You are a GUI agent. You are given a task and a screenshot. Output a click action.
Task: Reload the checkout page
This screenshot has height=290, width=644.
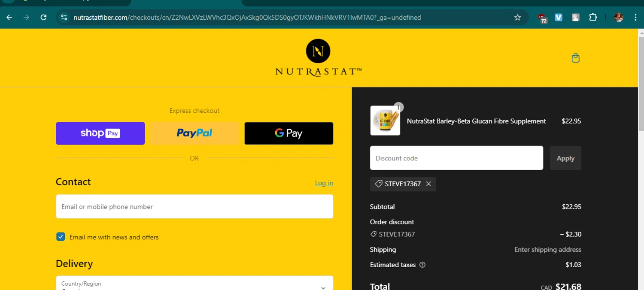click(43, 18)
